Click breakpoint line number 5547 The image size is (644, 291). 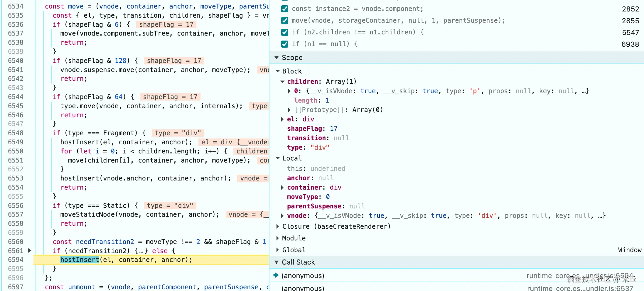pyautogui.click(x=630, y=33)
